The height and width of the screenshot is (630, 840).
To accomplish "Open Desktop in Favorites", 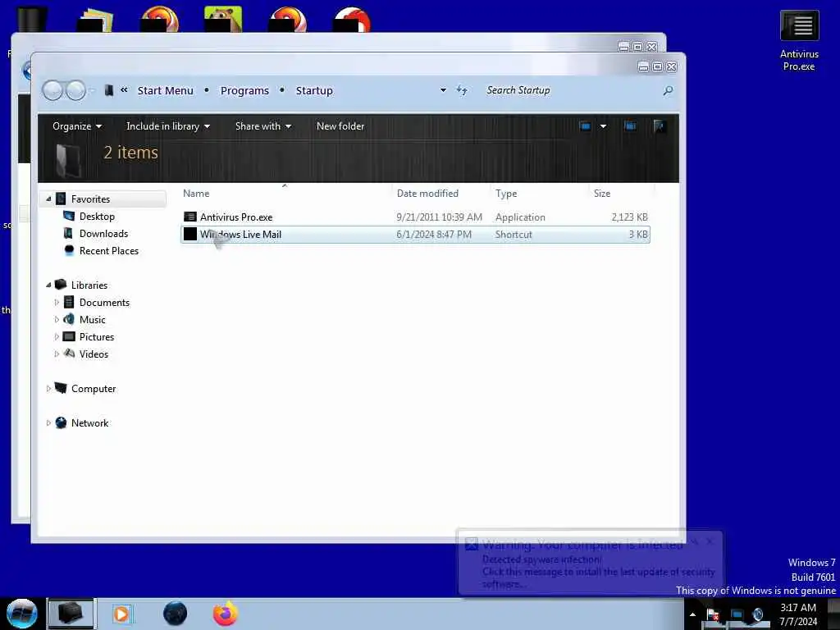I will pos(97,217).
